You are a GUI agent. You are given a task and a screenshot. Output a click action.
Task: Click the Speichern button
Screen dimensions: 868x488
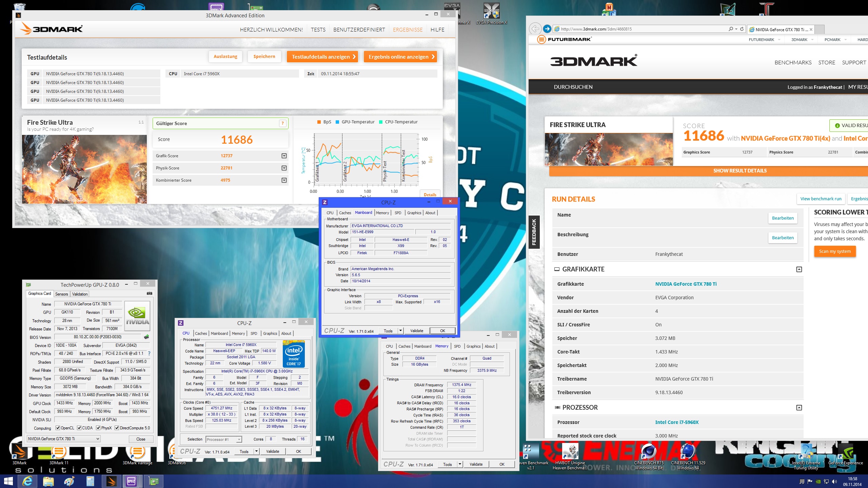tap(264, 57)
